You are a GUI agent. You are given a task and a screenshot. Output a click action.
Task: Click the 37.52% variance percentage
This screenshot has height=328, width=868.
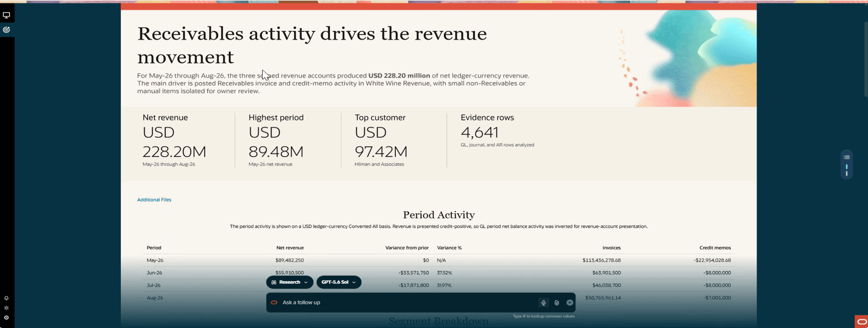pyautogui.click(x=444, y=273)
